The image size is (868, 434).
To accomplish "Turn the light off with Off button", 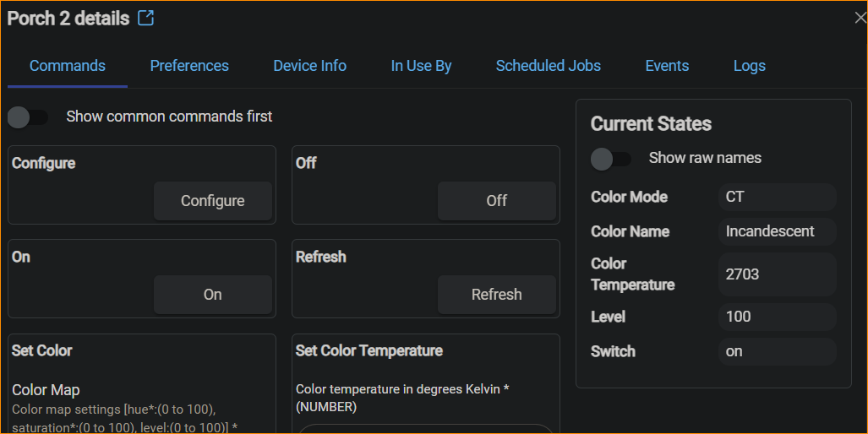I will 496,201.
